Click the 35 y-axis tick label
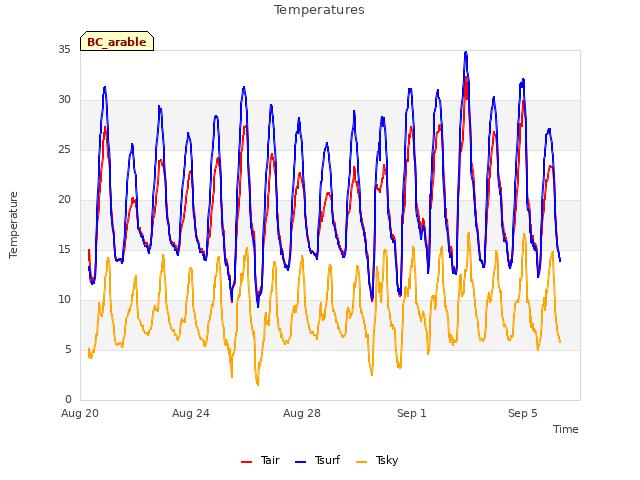This screenshot has width=640, height=480. [x=64, y=50]
